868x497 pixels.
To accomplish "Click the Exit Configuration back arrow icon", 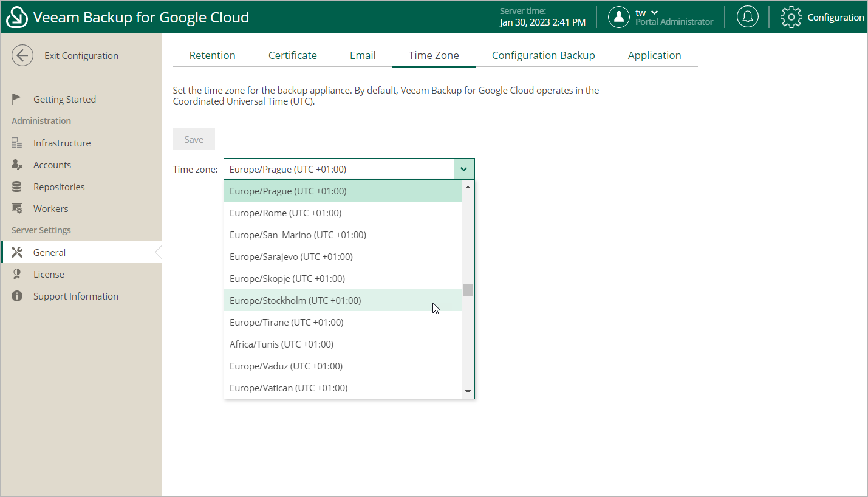I will [x=22, y=55].
